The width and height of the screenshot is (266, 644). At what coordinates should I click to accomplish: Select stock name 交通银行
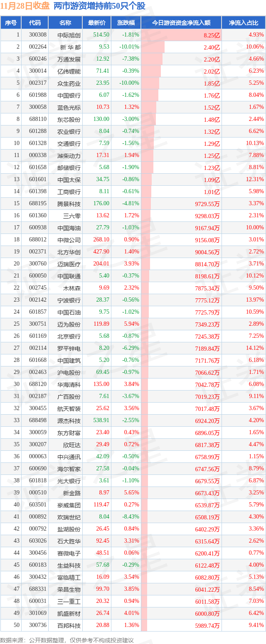pos(69,144)
